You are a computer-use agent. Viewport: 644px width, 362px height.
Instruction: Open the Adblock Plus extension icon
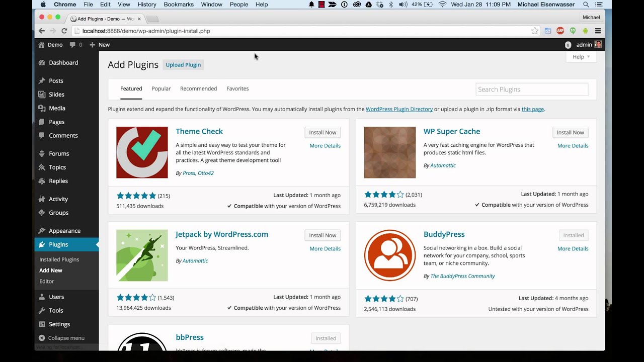point(560,31)
